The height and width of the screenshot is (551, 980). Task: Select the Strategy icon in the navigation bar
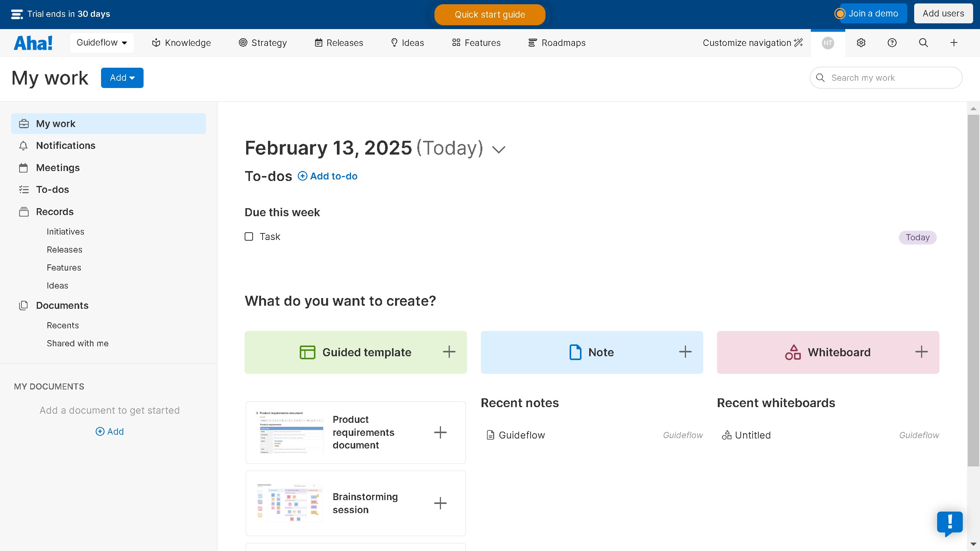pyautogui.click(x=243, y=42)
